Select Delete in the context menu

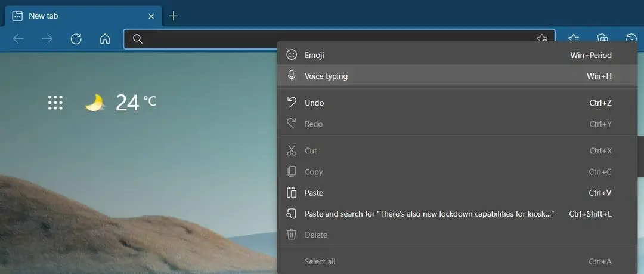pyautogui.click(x=457, y=235)
